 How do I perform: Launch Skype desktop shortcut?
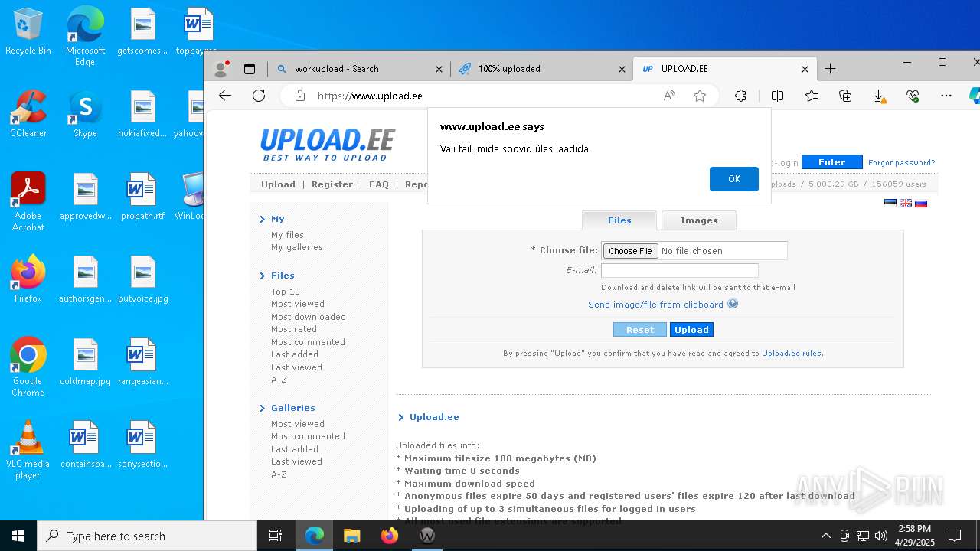pyautogui.click(x=85, y=115)
